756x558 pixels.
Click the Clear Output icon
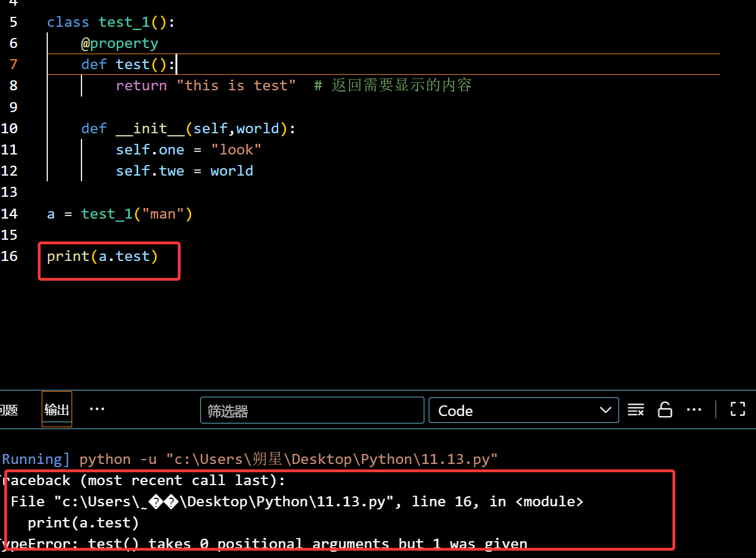pos(636,410)
